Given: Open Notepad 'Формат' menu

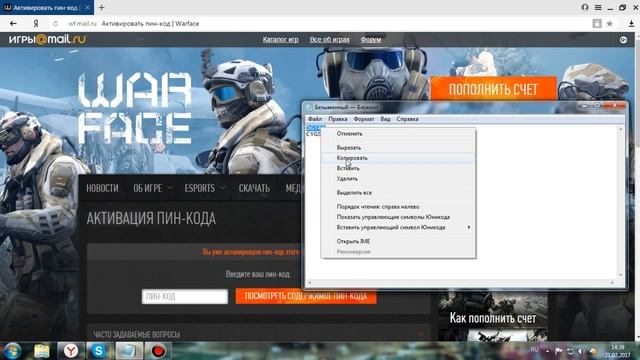Looking at the screenshot, I should click(364, 119).
